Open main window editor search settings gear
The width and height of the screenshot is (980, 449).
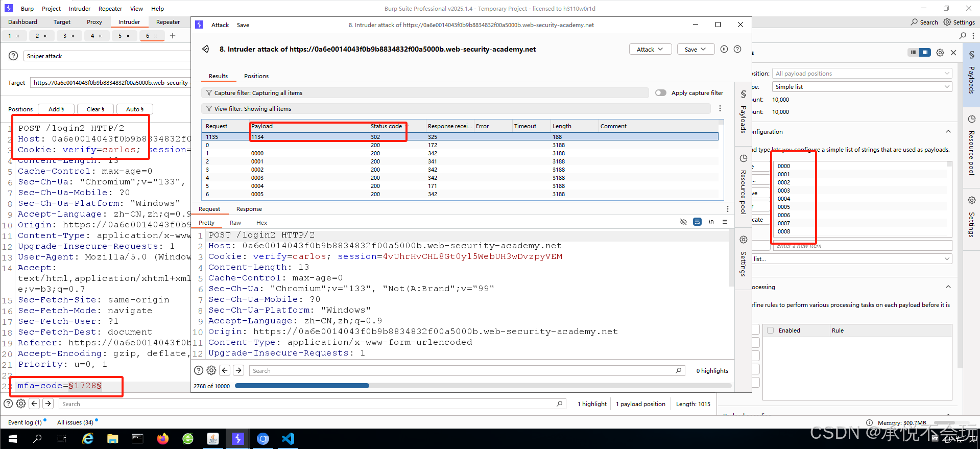point(21,404)
